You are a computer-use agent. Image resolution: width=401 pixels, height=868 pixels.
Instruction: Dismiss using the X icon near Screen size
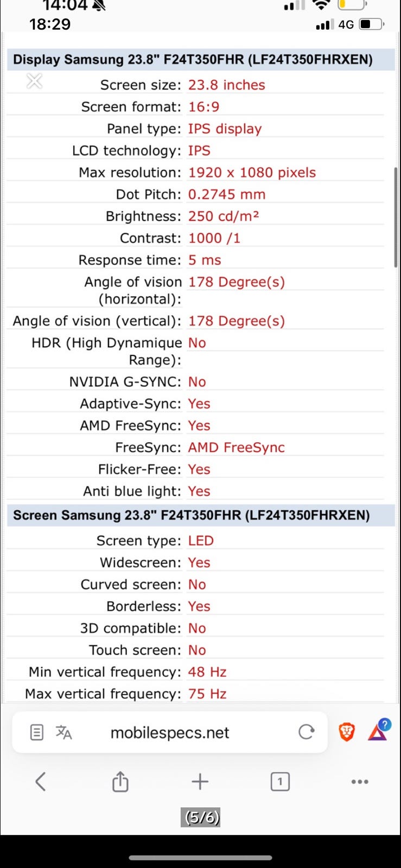[34, 81]
